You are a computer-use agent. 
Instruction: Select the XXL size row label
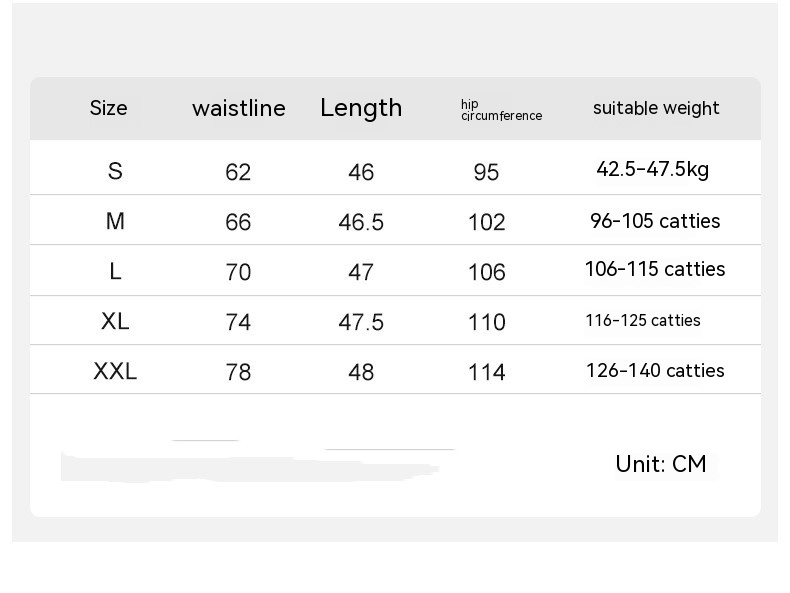point(115,371)
